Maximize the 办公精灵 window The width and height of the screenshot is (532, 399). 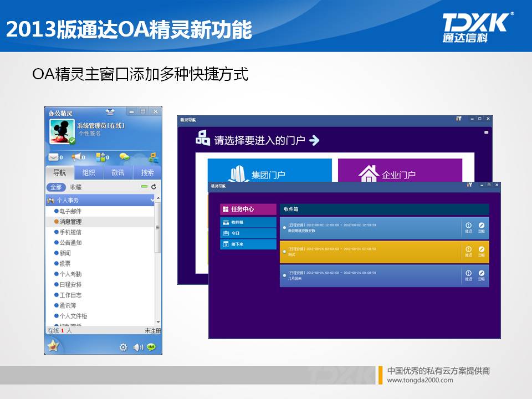[143, 111]
